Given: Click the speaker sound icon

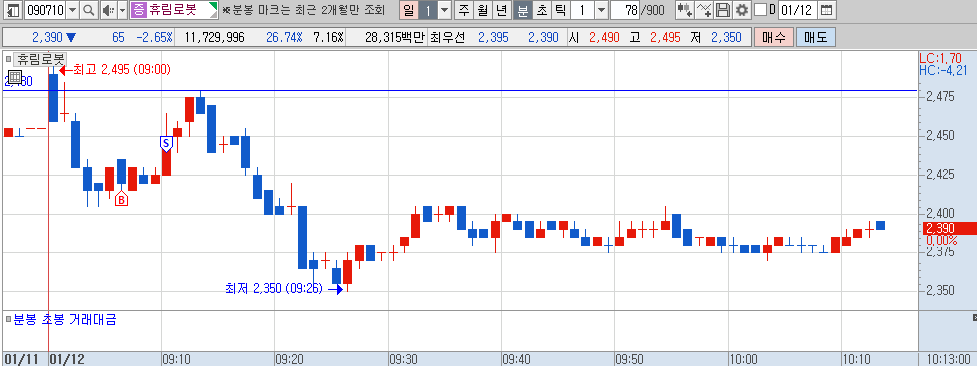Looking at the screenshot, I should (108, 9).
